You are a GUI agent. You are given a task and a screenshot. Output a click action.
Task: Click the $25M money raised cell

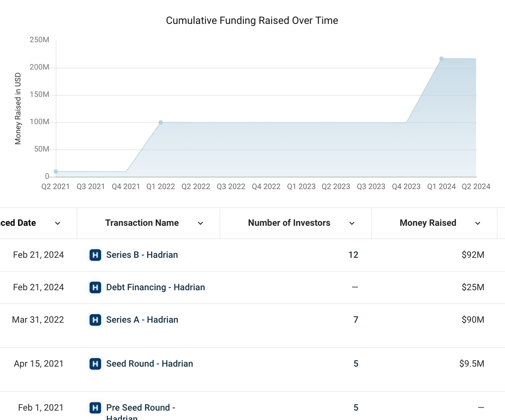[473, 287]
